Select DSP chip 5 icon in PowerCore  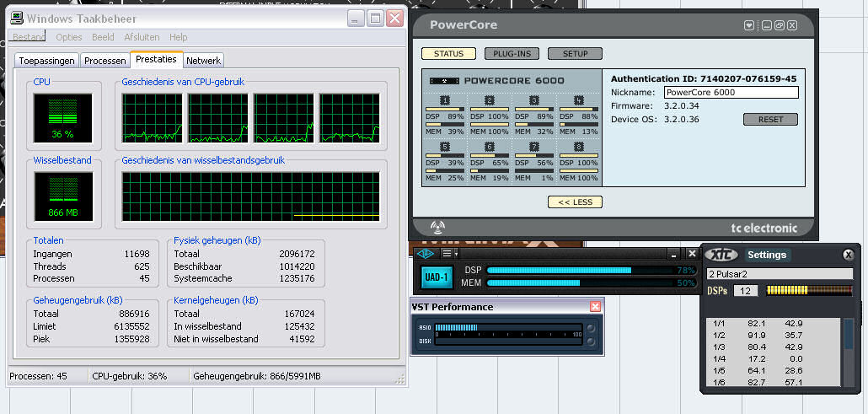pos(444,147)
